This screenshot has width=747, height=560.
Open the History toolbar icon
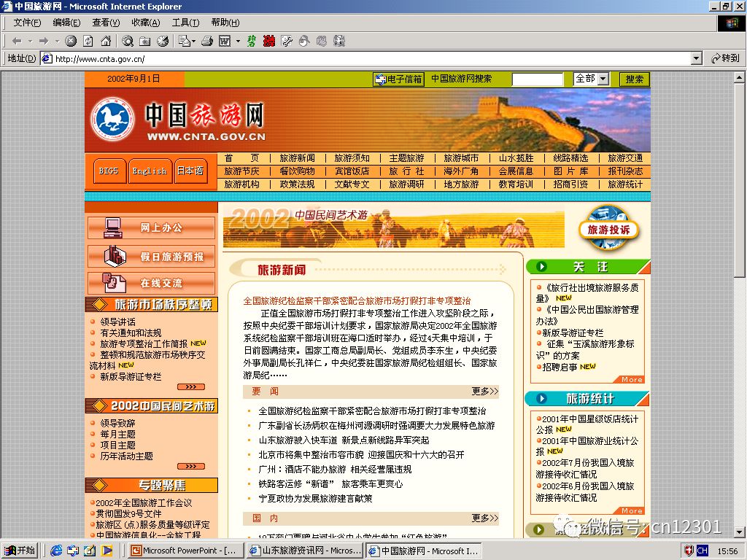(x=163, y=42)
